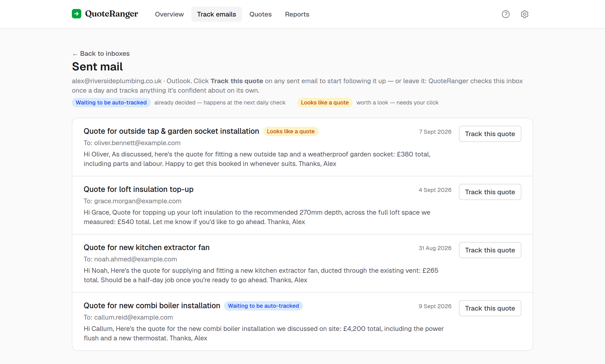605x364 pixels.
Task: Track the combi boiler installation quote
Action: coord(490,308)
